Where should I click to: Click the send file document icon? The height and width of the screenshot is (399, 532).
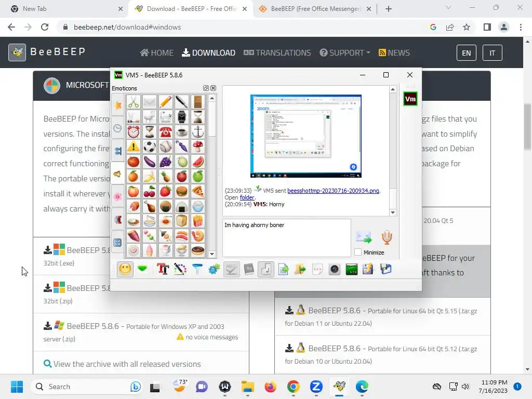(283, 270)
